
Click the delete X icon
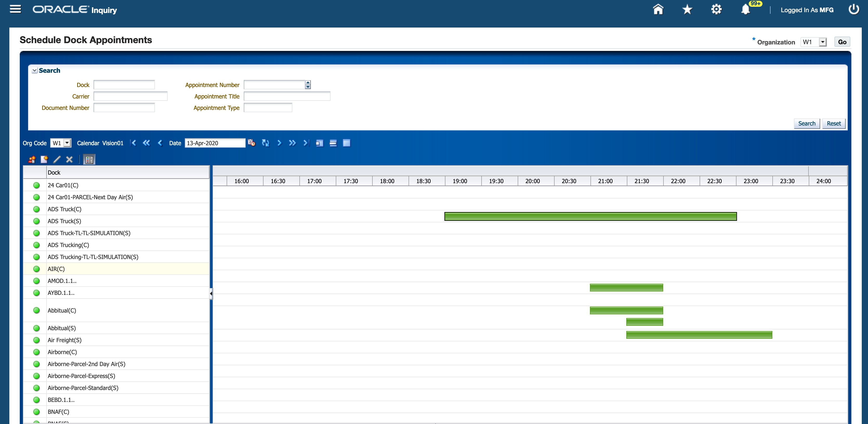69,159
